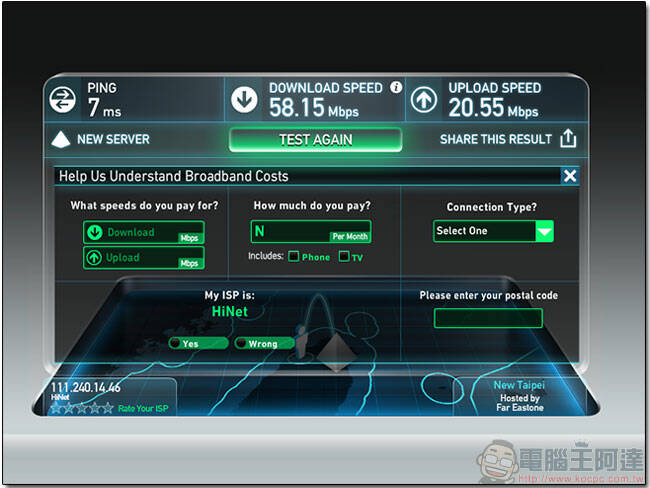Click the IP address 111.240.14.46
Viewport: 650px width, 488px height.
coord(85,387)
